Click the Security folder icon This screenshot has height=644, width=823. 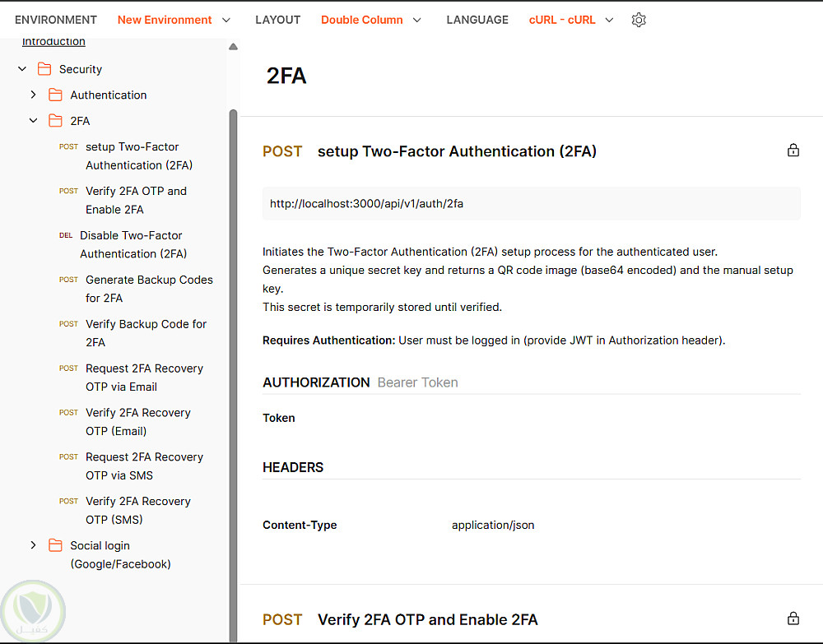point(45,69)
